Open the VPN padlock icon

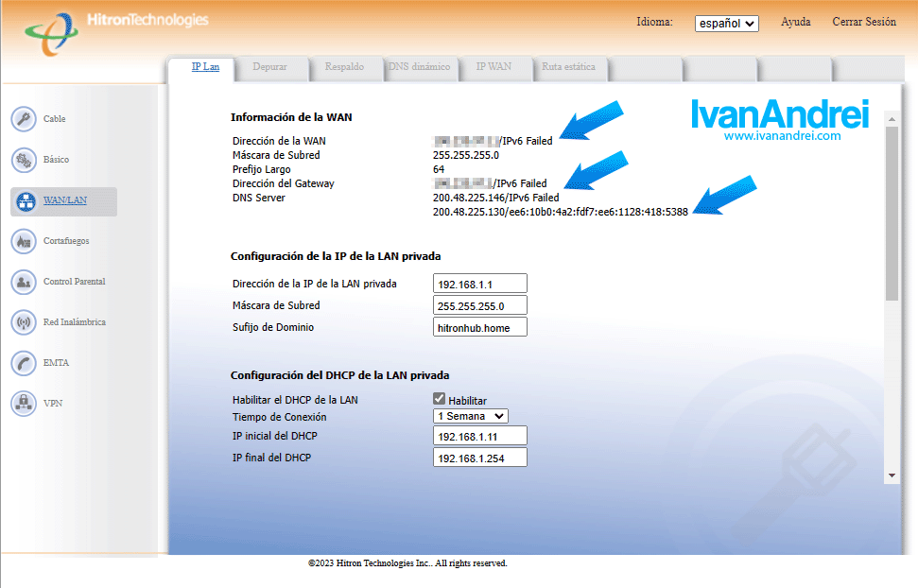pos(24,404)
